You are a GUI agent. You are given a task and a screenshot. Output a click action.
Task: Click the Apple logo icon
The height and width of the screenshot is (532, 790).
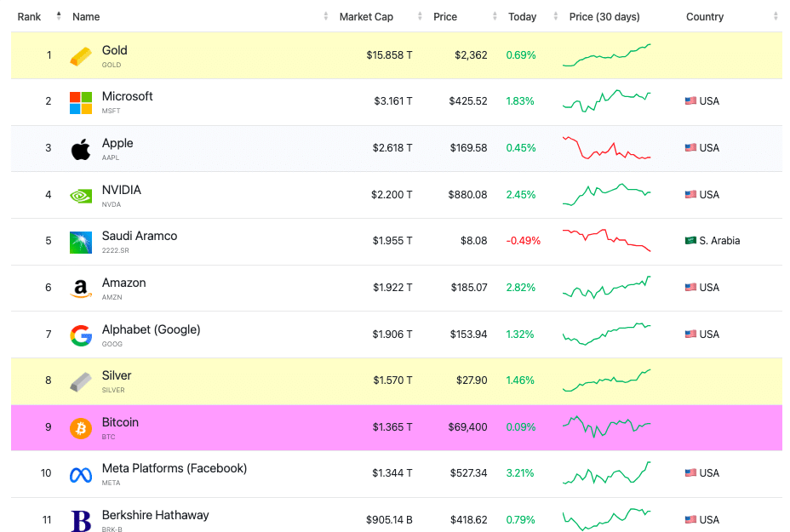tap(81, 150)
